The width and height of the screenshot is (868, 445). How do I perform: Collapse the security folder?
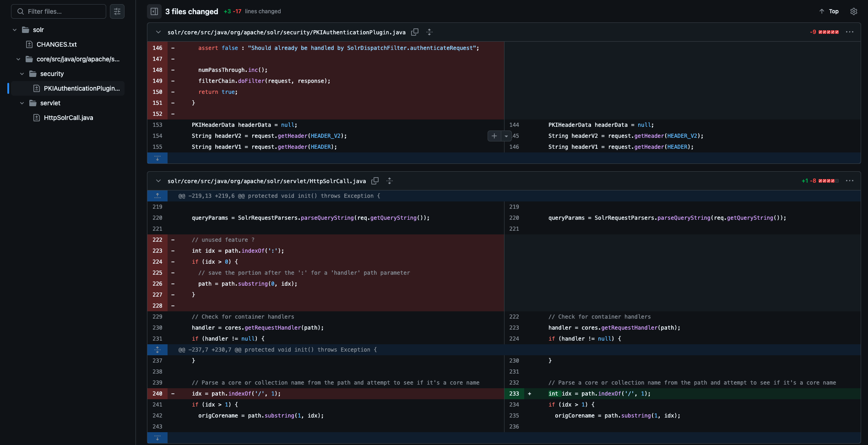tap(22, 74)
